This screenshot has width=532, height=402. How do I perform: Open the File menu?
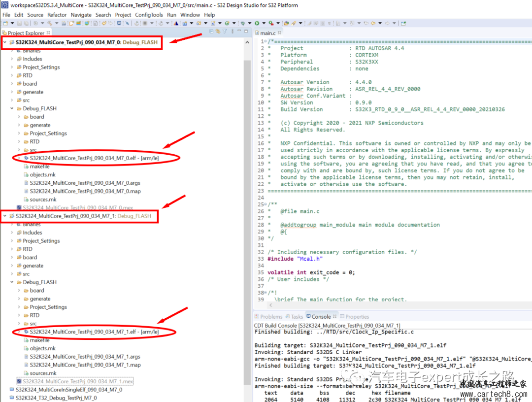pos(6,15)
